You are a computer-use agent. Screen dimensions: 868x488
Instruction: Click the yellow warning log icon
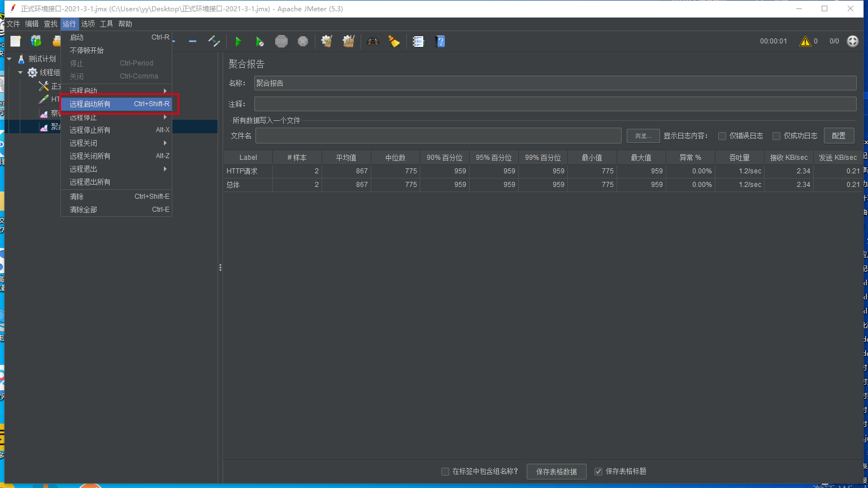click(805, 41)
